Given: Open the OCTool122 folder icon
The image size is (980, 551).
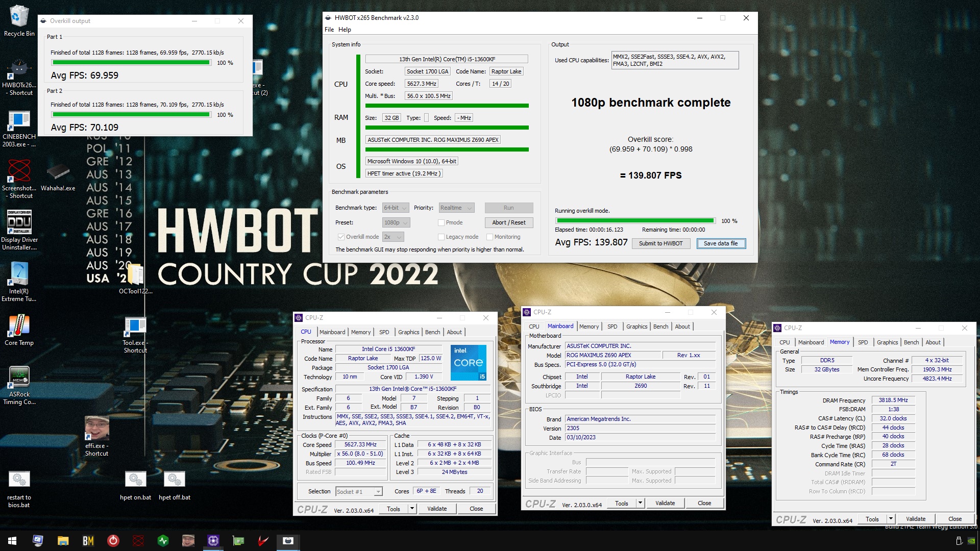Looking at the screenshot, I should click(135, 280).
